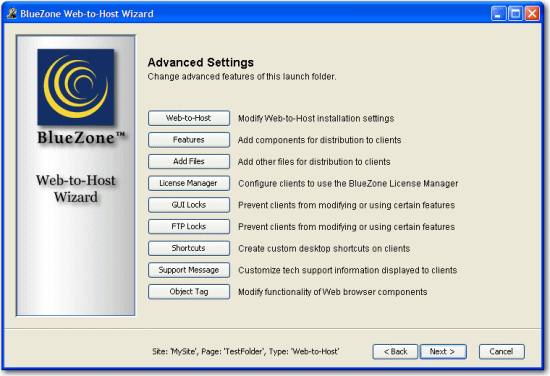Viewport: 550px width, 376px height.
Task: Launch License Manager configuration
Action: point(189,183)
